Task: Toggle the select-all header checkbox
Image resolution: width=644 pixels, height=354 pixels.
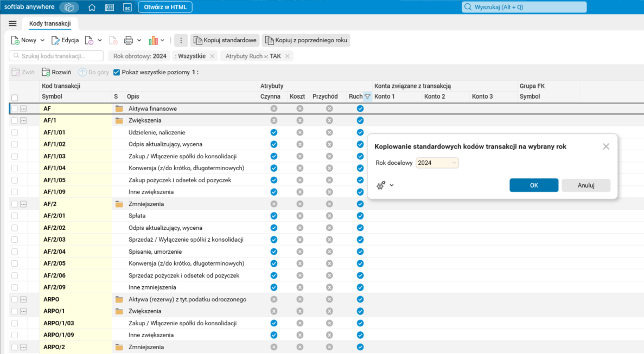Action: 15,98
